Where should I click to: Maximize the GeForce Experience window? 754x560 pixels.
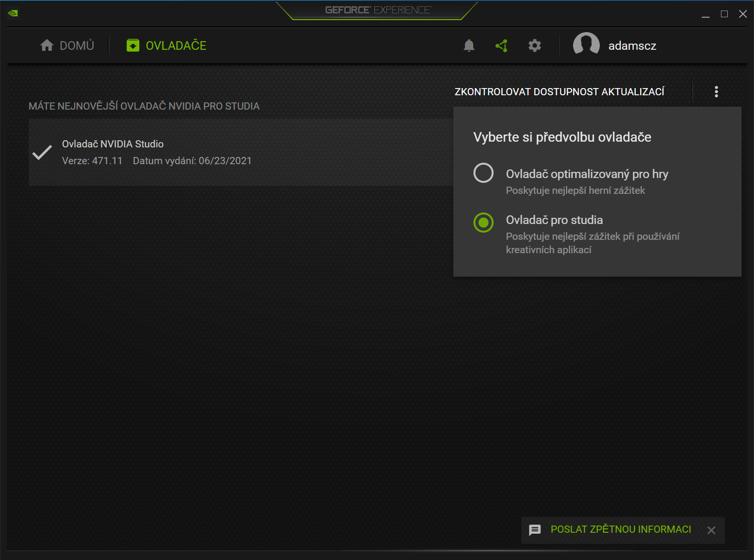point(724,14)
